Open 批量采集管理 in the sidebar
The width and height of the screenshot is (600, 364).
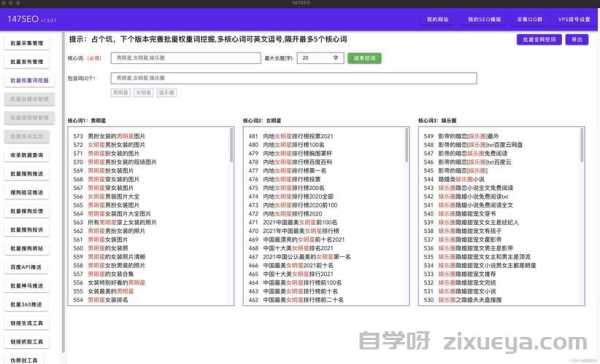click(x=27, y=43)
